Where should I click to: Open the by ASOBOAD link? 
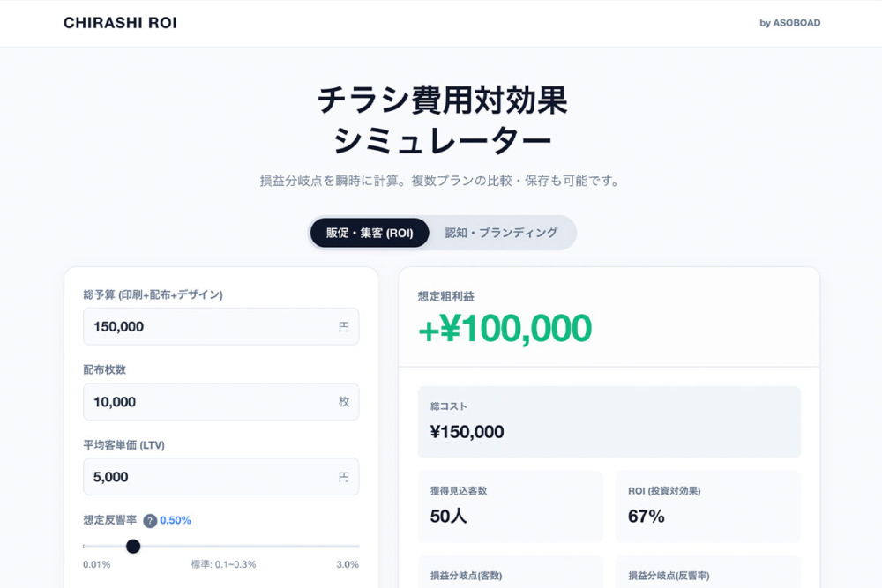(791, 22)
